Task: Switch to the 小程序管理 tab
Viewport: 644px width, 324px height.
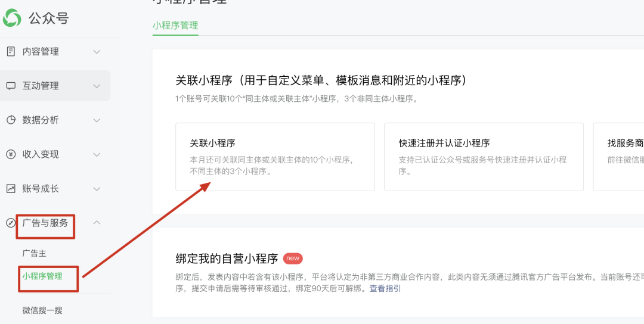Action: tap(175, 26)
